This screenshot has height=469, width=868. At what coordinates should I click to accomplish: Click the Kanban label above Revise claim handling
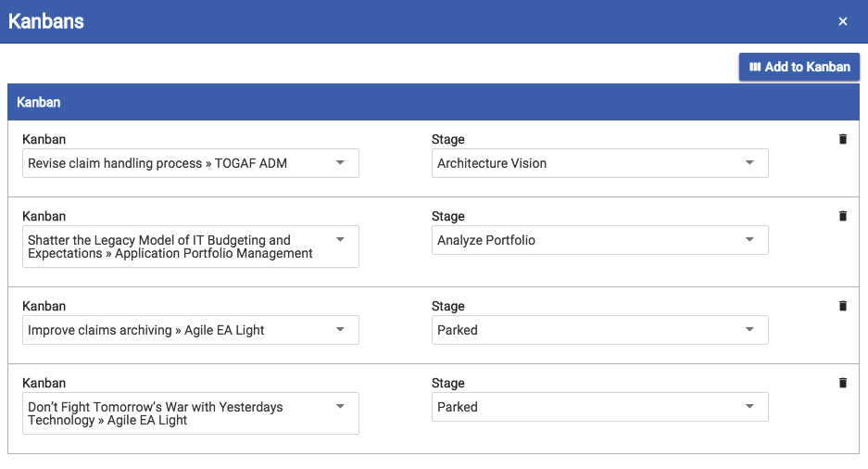pyautogui.click(x=44, y=139)
